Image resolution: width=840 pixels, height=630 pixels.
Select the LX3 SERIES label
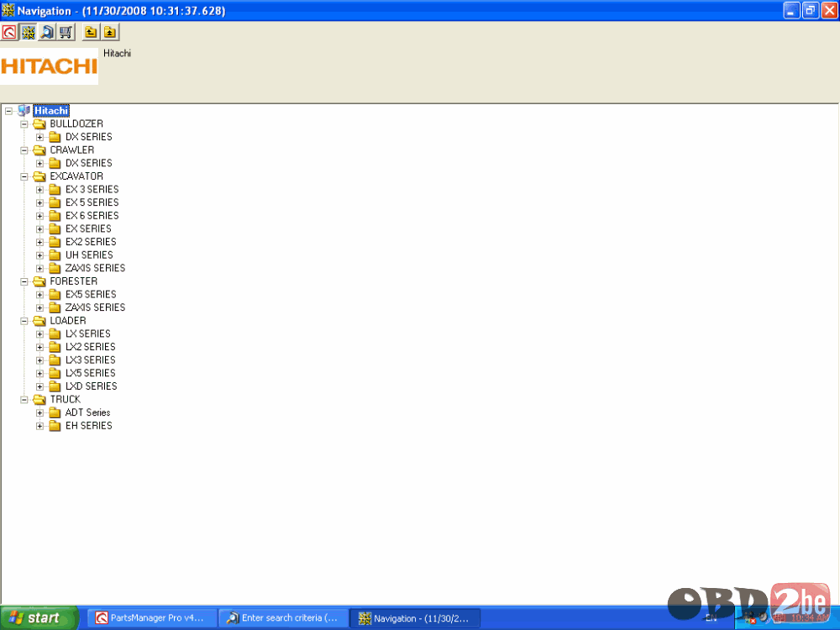click(91, 360)
